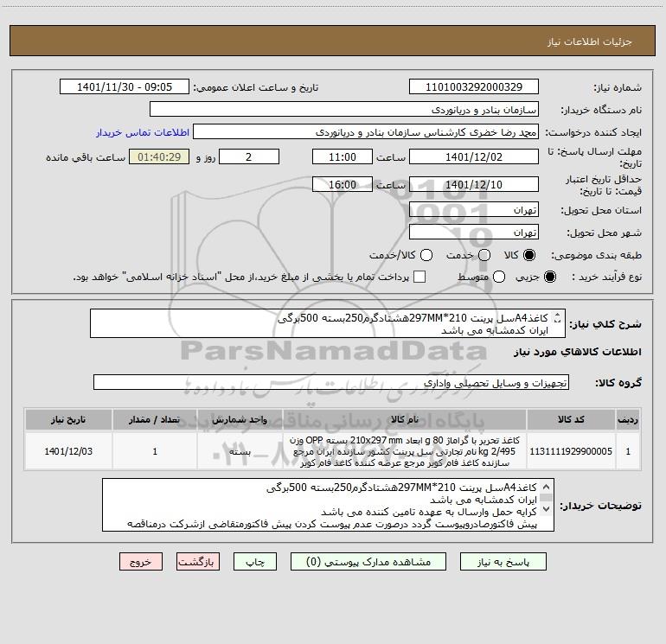Click spinner arrows of شرح کلی نیاز box

click(x=558, y=317)
